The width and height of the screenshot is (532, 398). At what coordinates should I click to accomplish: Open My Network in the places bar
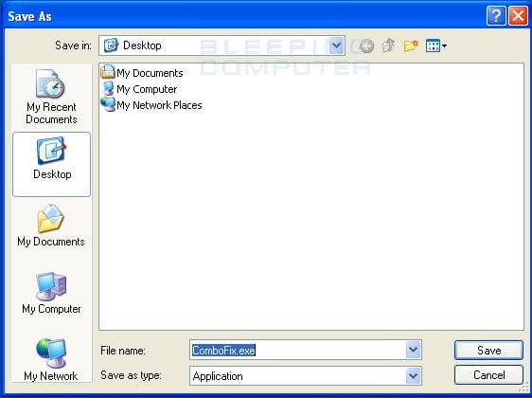tap(51, 360)
